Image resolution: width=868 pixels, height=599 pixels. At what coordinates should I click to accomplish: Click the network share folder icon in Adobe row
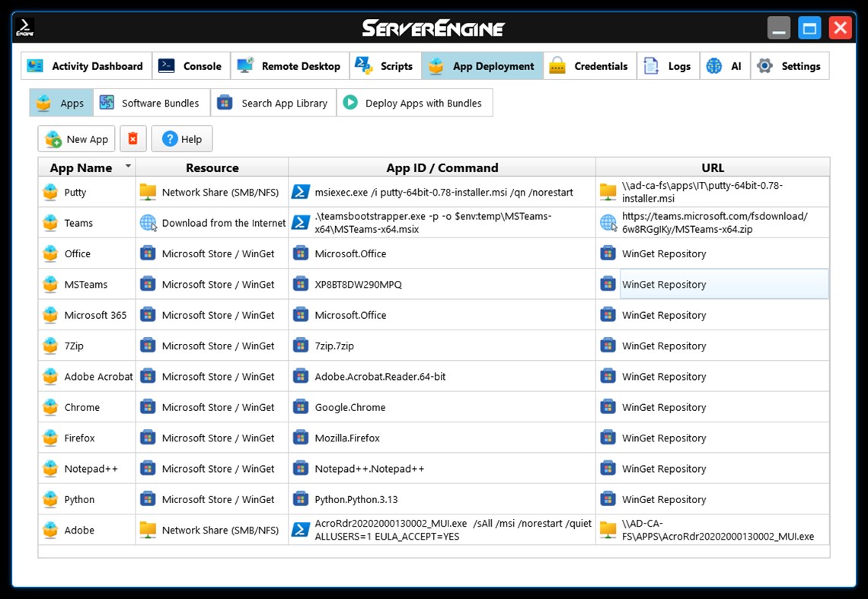(x=147, y=530)
